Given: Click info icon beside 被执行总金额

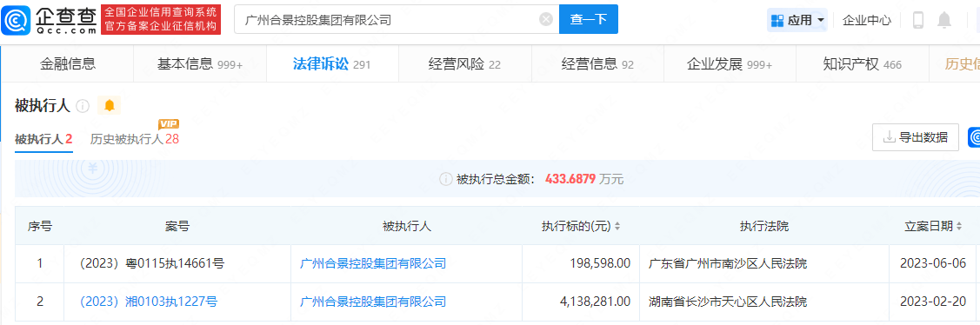Looking at the screenshot, I should pos(445,179).
